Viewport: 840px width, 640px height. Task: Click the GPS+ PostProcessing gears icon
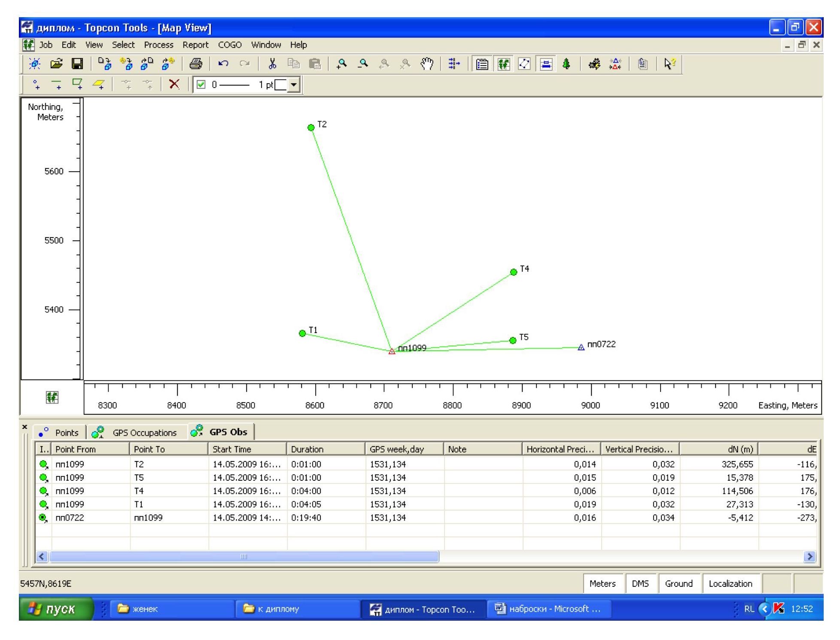(594, 64)
